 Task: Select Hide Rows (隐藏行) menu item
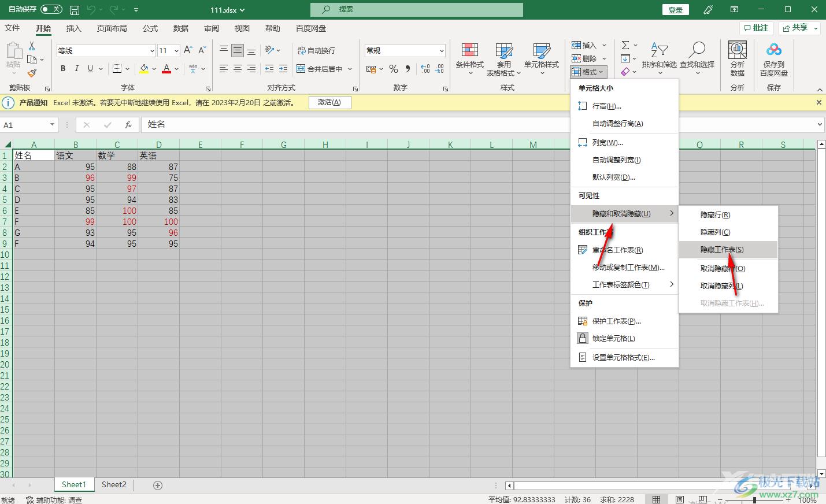(x=728, y=215)
